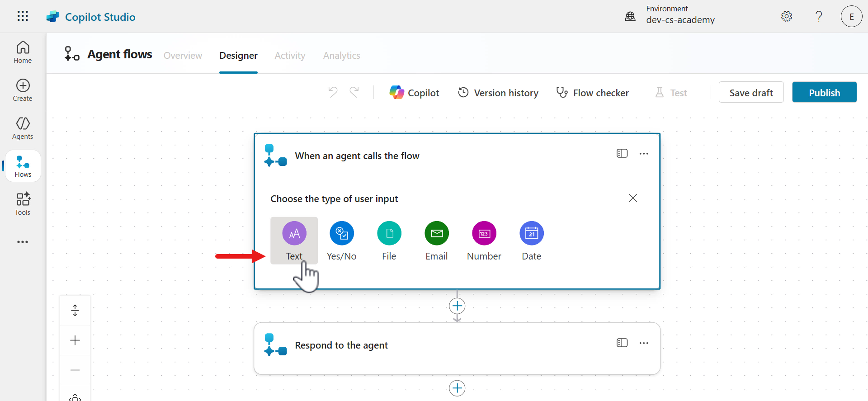Select the Email input type
The image size is (868, 401).
click(x=436, y=241)
